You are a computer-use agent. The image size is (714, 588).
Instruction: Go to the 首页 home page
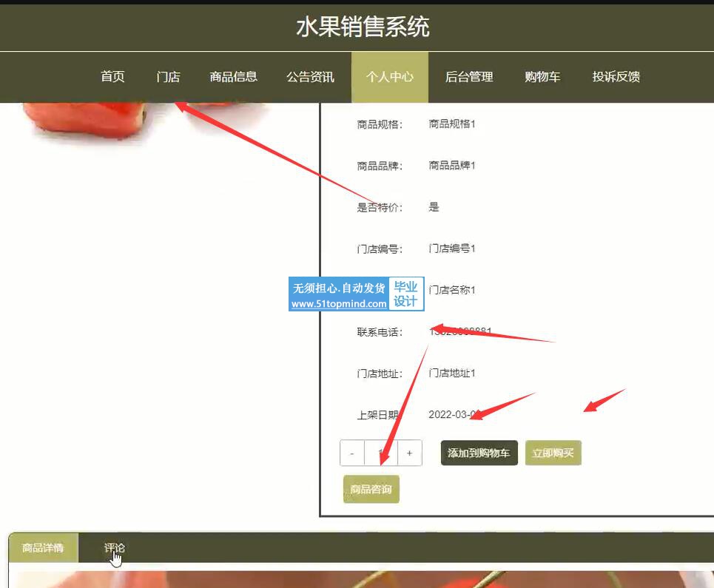click(x=112, y=76)
